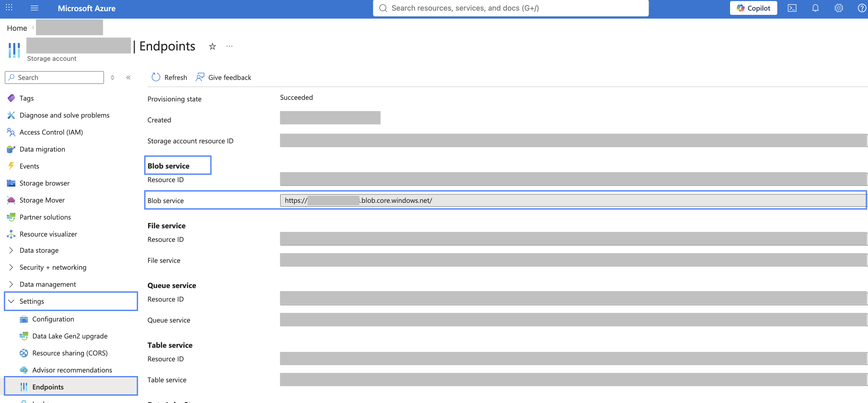Click the Diagnose wrench icon

11,115
